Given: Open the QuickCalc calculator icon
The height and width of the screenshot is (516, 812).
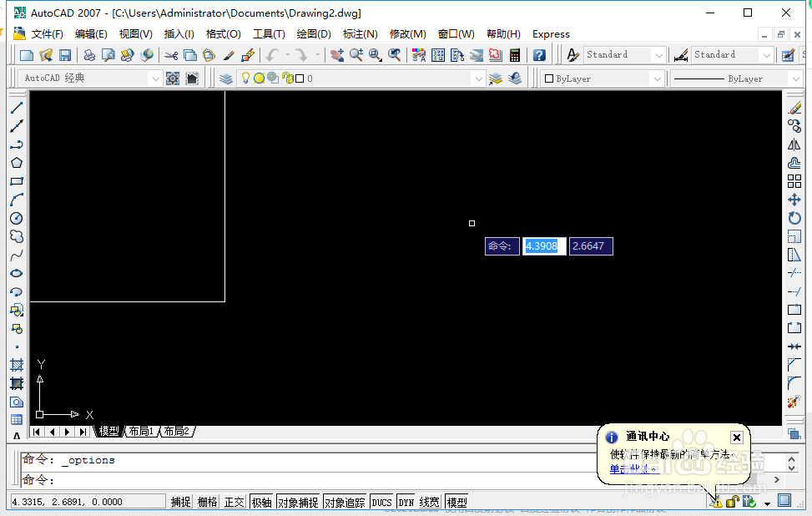Looking at the screenshot, I should click(x=515, y=55).
